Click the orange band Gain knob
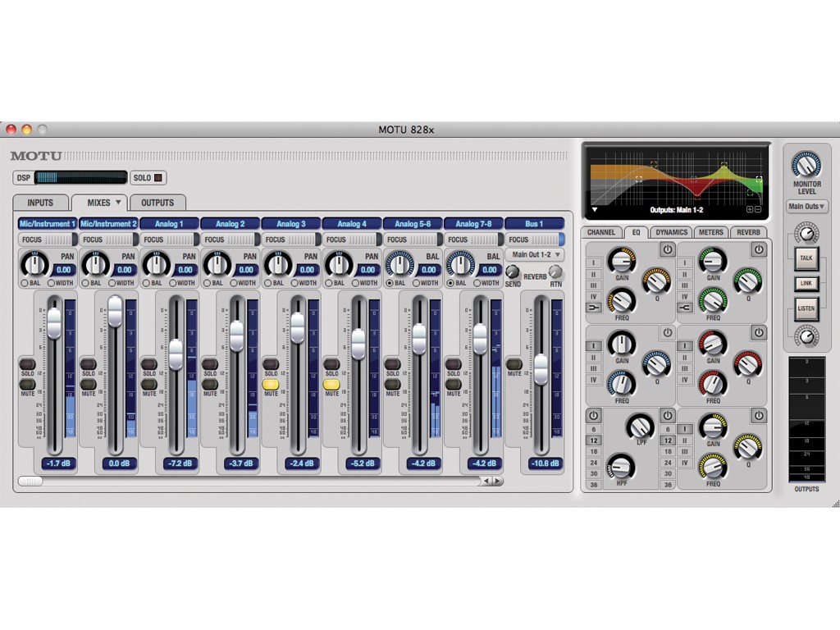The height and width of the screenshot is (630, 840). coord(622,261)
